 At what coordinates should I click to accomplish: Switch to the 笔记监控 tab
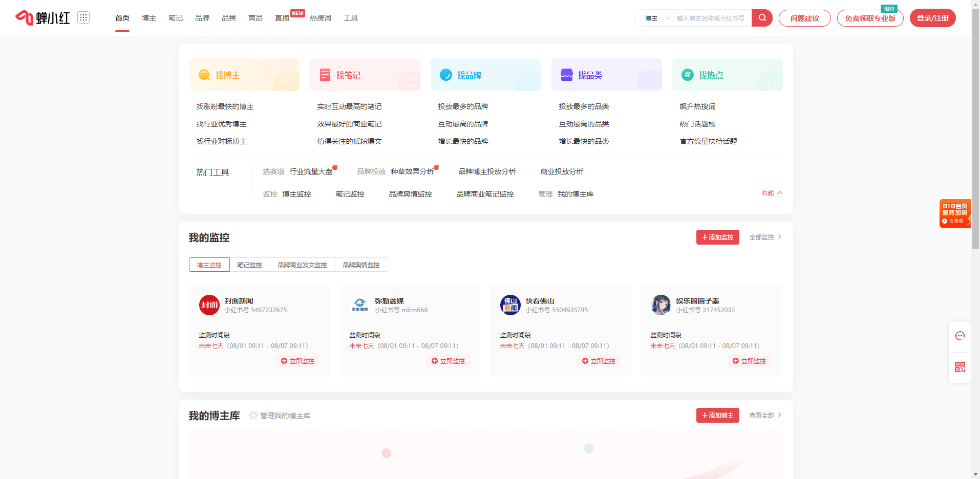pos(249,265)
